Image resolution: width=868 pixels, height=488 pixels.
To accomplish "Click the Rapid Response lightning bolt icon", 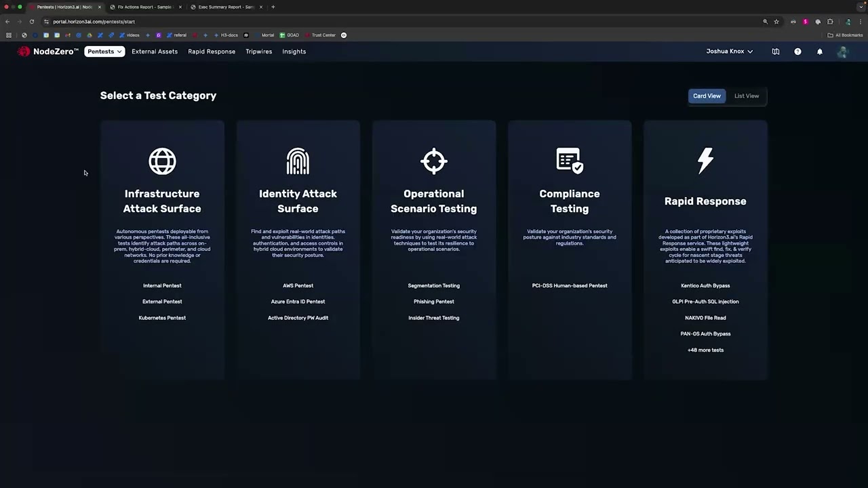I will coord(705,161).
